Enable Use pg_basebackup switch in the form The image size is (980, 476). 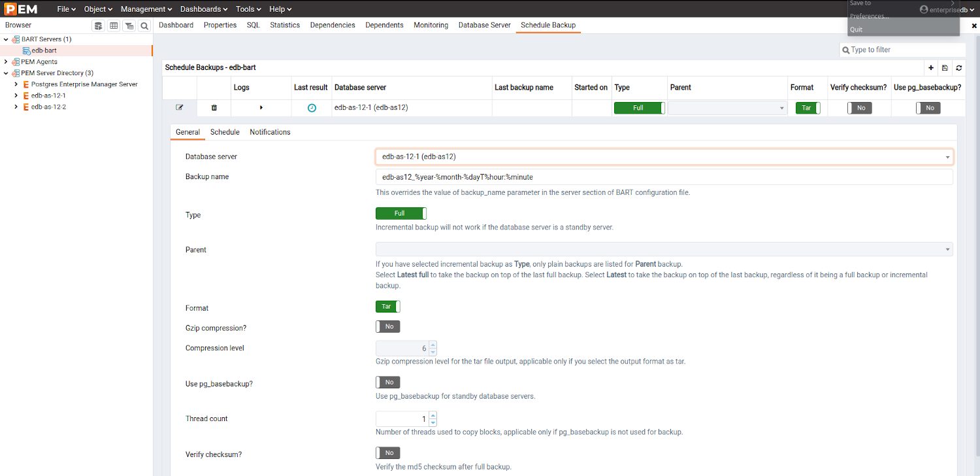tap(388, 382)
